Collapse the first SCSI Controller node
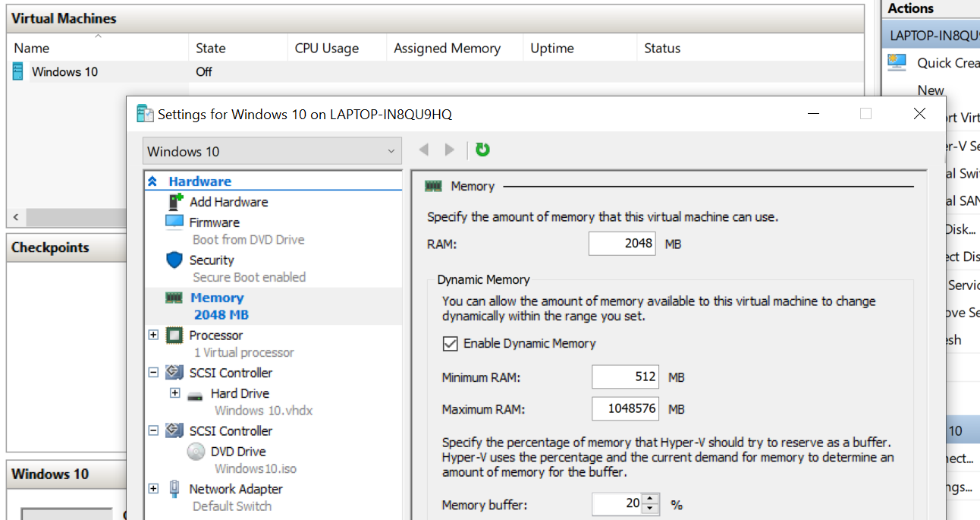Screen dimensions: 980x520 click(x=153, y=373)
